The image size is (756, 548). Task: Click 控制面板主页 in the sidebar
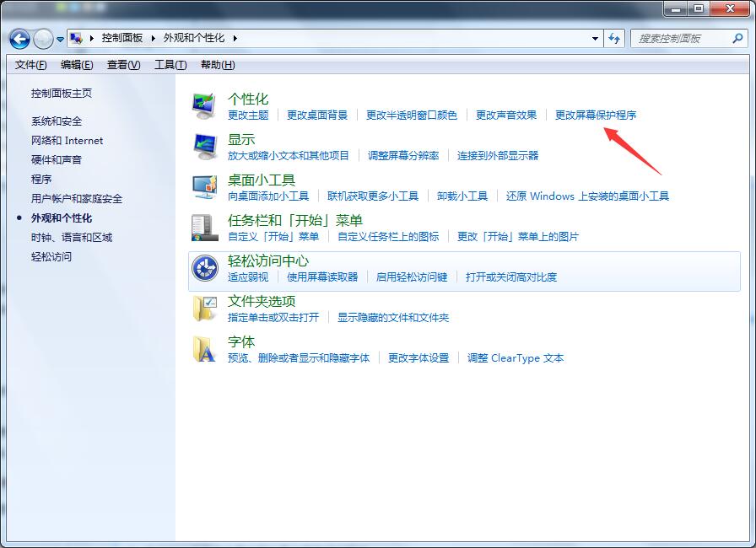coord(62,94)
